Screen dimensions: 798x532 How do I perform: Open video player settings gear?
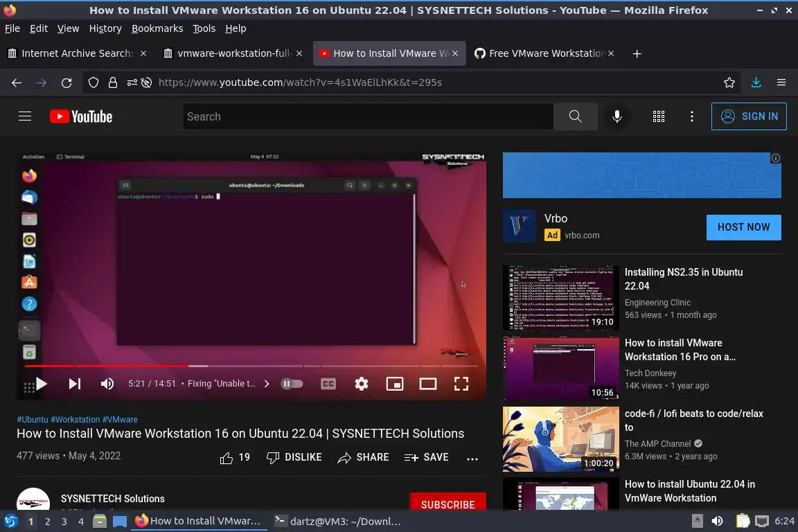pos(362,384)
